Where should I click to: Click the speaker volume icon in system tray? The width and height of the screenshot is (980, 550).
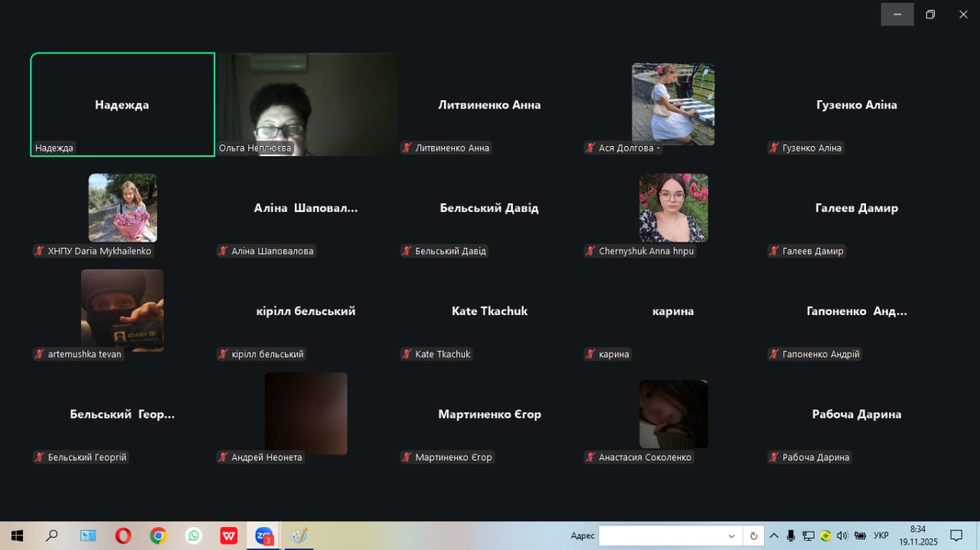(842, 535)
